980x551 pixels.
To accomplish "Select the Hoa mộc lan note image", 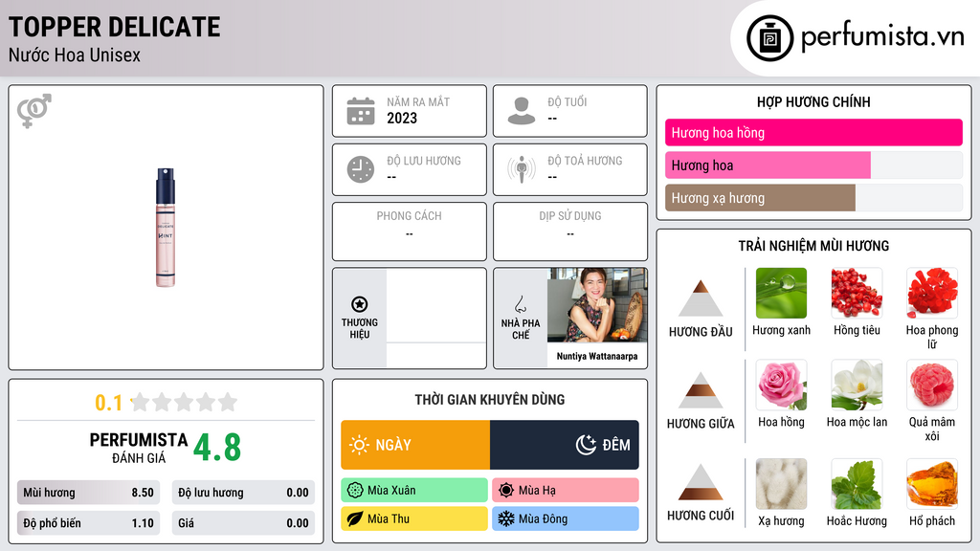I will pos(857,385).
